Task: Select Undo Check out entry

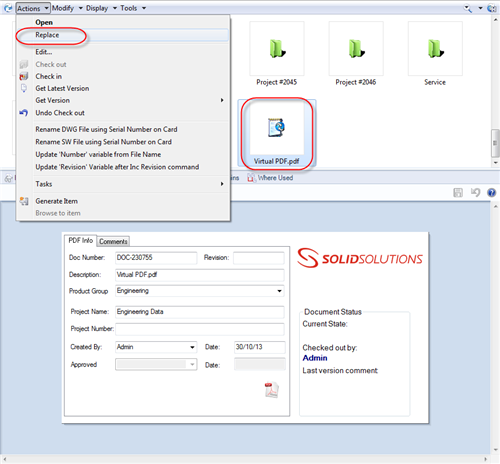Action: [x=60, y=113]
